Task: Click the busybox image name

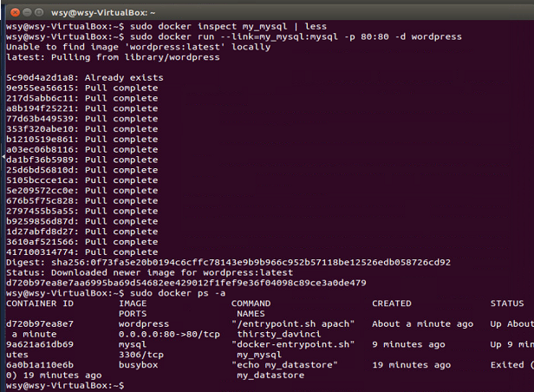Action: pyautogui.click(x=139, y=365)
